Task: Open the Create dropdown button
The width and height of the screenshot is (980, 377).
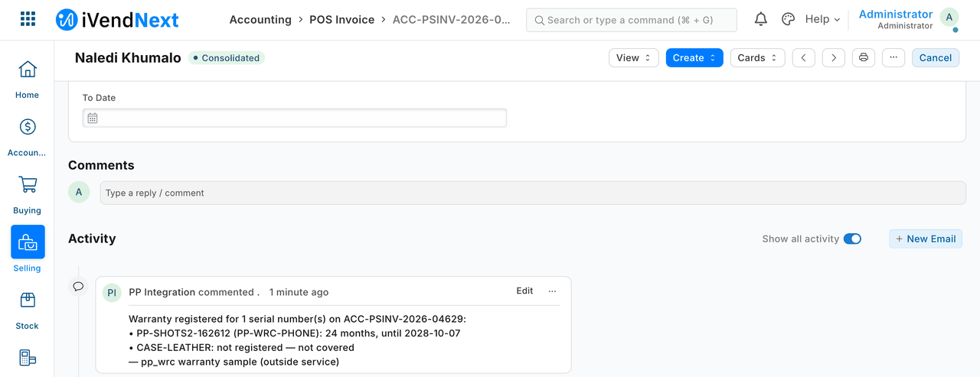Action: pos(694,58)
